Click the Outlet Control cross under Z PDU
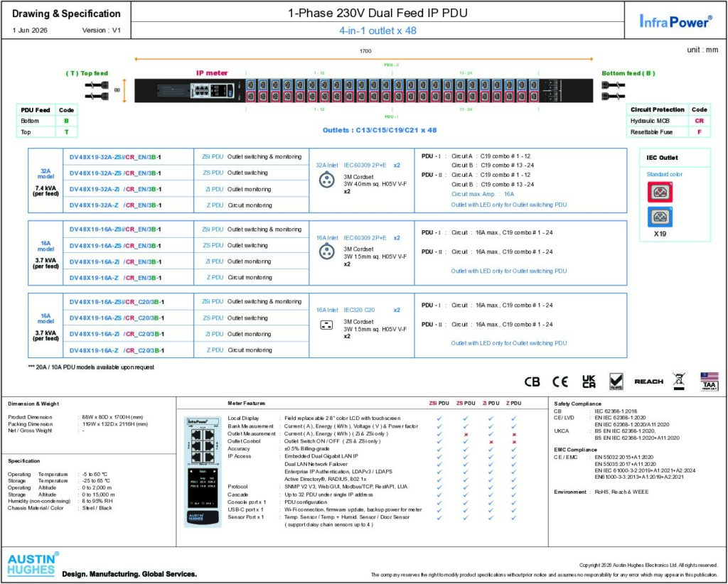The width and height of the screenshot is (728, 584). click(514, 442)
